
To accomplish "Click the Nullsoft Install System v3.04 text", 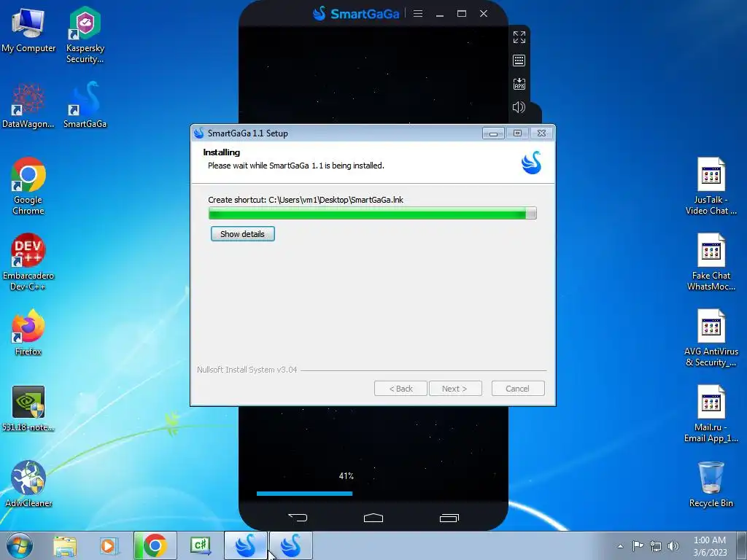I will (x=247, y=370).
